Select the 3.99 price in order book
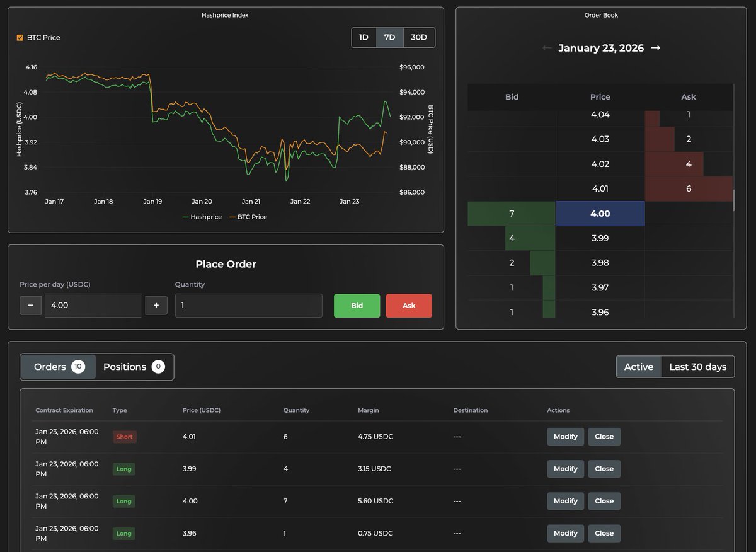The image size is (756, 552). pyautogui.click(x=600, y=238)
